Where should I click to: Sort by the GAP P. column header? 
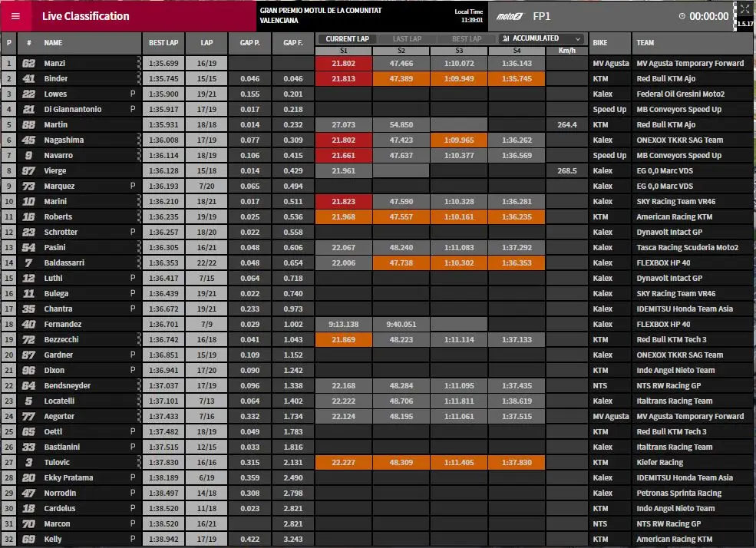coord(249,43)
